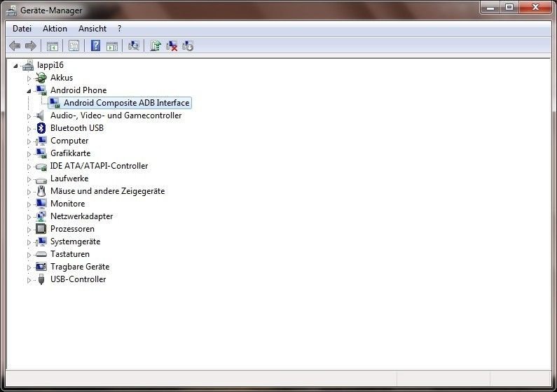The width and height of the screenshot is (557, 392).
Task: Select Android Composite ADB Interface device
Action: [x=120, y=103]
